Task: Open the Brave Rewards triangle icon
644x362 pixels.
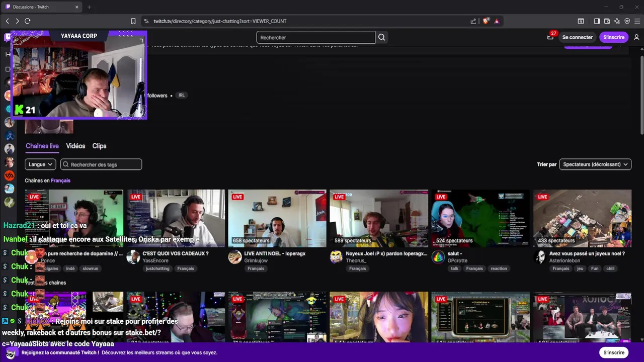Action: coord(497,21)
